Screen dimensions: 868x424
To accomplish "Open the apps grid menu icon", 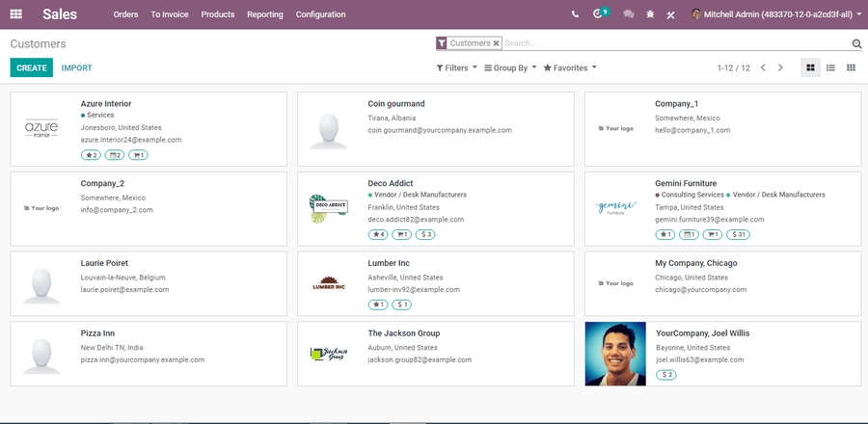I will 16,14.
